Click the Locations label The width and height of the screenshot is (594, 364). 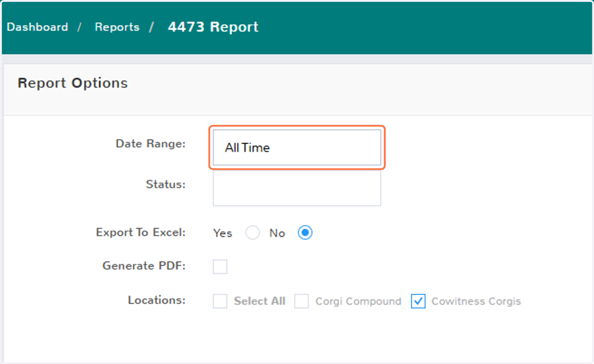coord(156,300)
